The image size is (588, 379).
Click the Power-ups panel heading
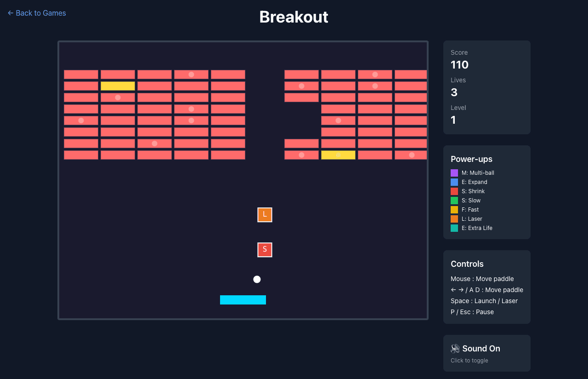point(471,159)
